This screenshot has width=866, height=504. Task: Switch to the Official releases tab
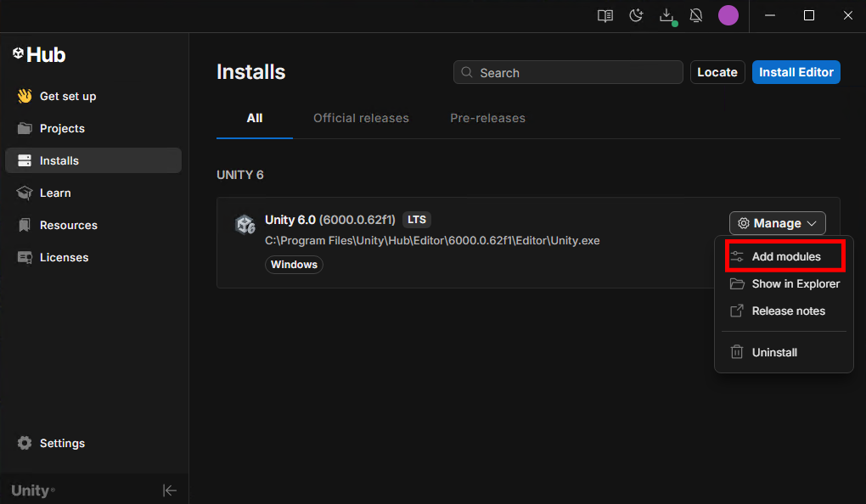pos(361,119)
